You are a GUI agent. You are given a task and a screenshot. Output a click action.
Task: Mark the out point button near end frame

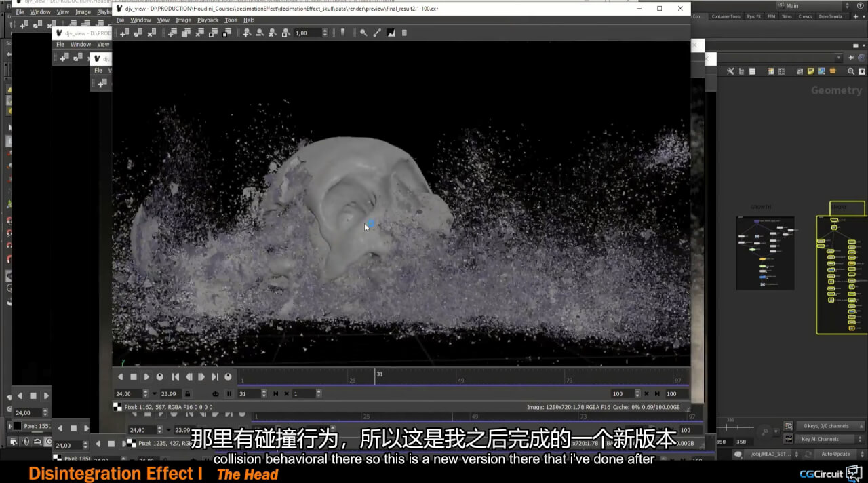[x=656, y=393]
